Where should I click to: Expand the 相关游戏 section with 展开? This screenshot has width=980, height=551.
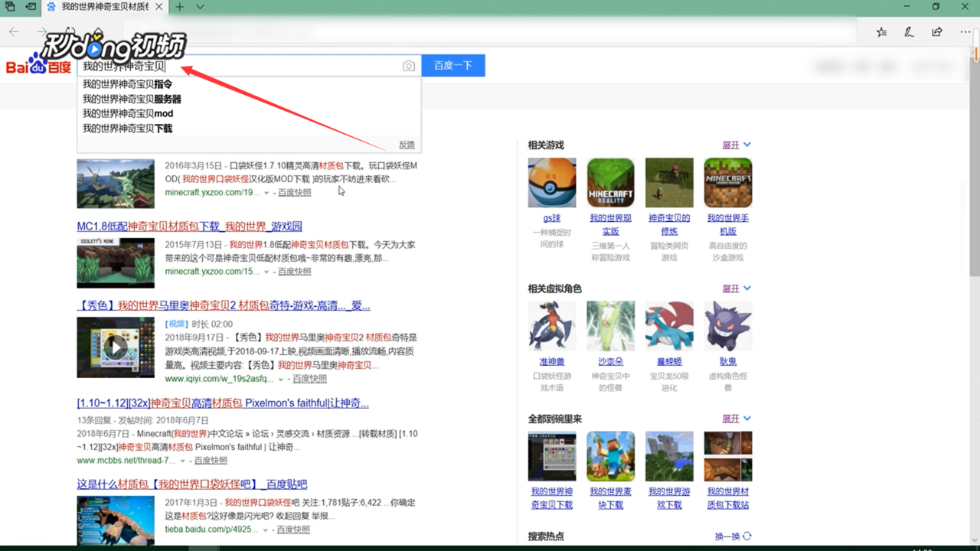tap(737, 145)
